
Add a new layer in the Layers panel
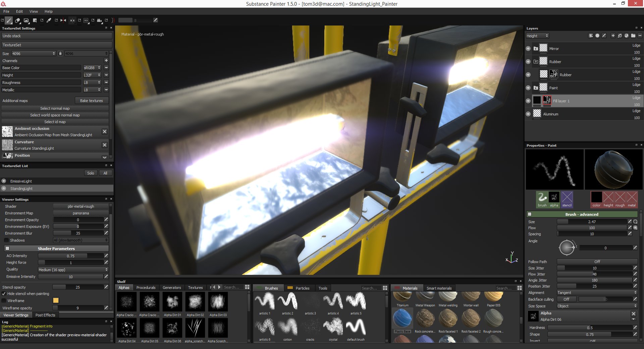coord(613,36)
